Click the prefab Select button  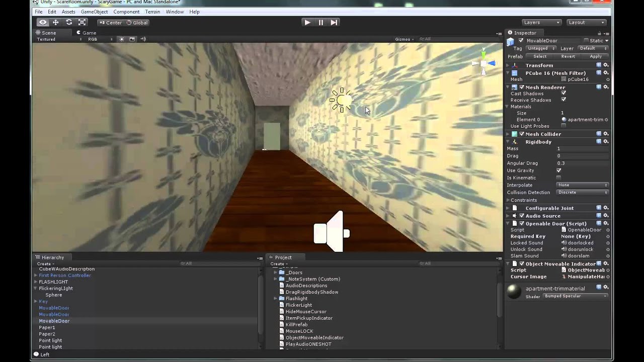540,57
